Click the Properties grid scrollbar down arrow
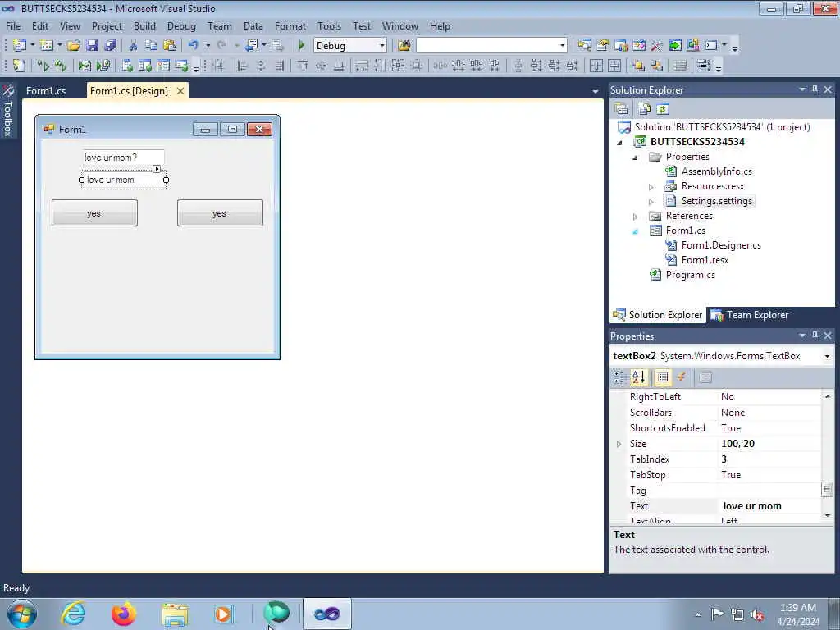This screenshot has height=630, width=840. coord(828,515)
